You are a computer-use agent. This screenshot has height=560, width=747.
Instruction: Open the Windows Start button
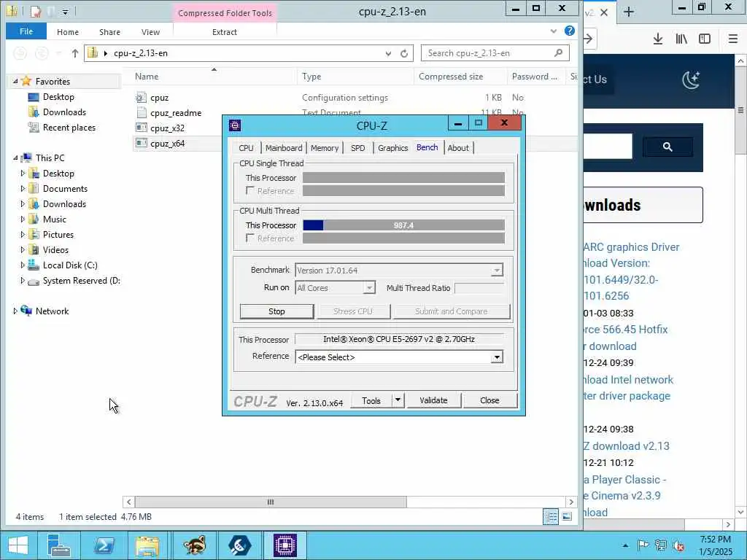[18, 545]
